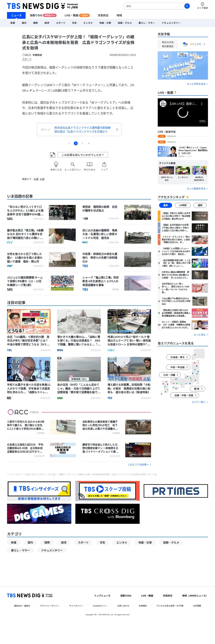Click the シェア share icon
This screenshot has width=215, height=644.
(x=104, y=164)
